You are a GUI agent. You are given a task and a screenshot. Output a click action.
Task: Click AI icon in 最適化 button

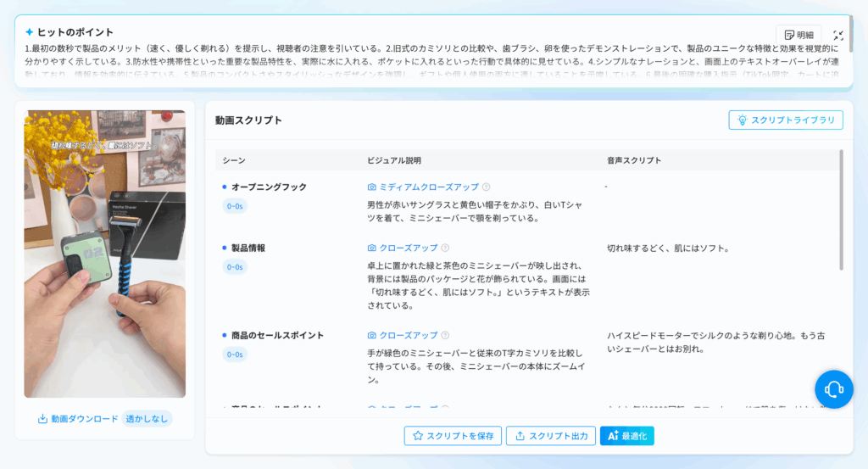613,436
